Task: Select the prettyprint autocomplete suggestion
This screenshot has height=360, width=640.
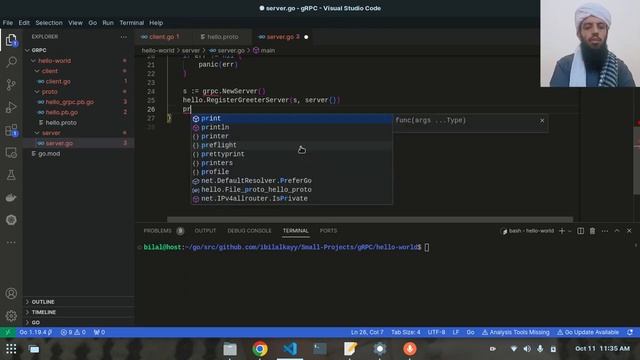Action: [292, 154]
